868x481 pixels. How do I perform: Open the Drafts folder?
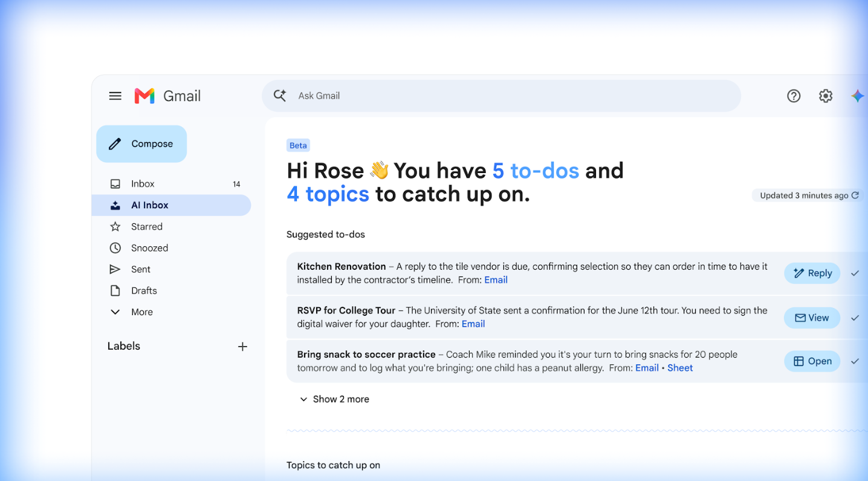pyautogui.click(x=171, y=290)
